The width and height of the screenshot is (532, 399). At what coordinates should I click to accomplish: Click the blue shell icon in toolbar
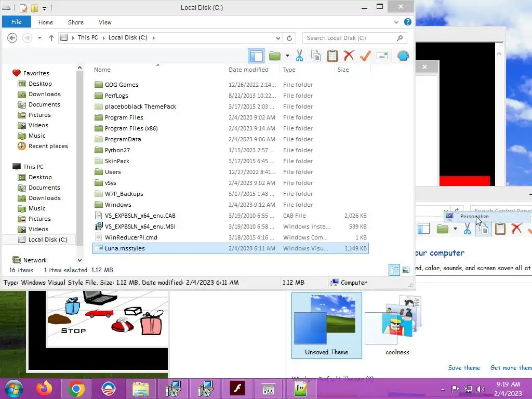coord(403,56)
